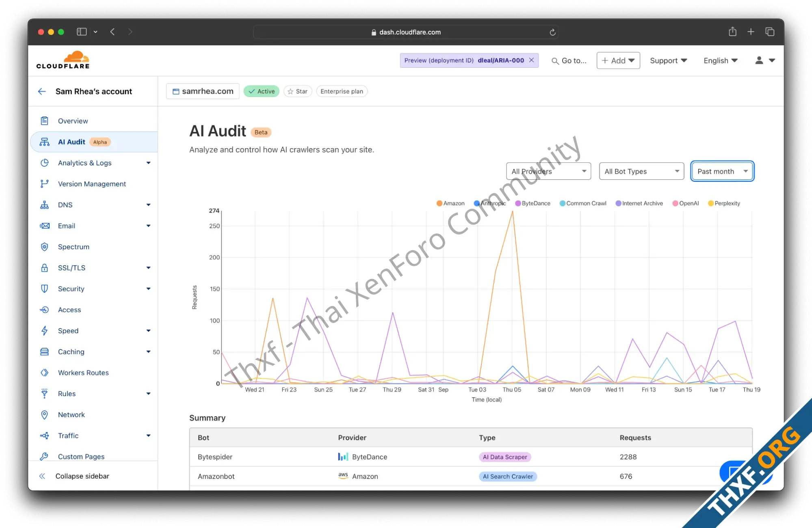Screen dimensions: 812x528
Task: Click the Overview clipboard icon
Action: tap(45, 121)
